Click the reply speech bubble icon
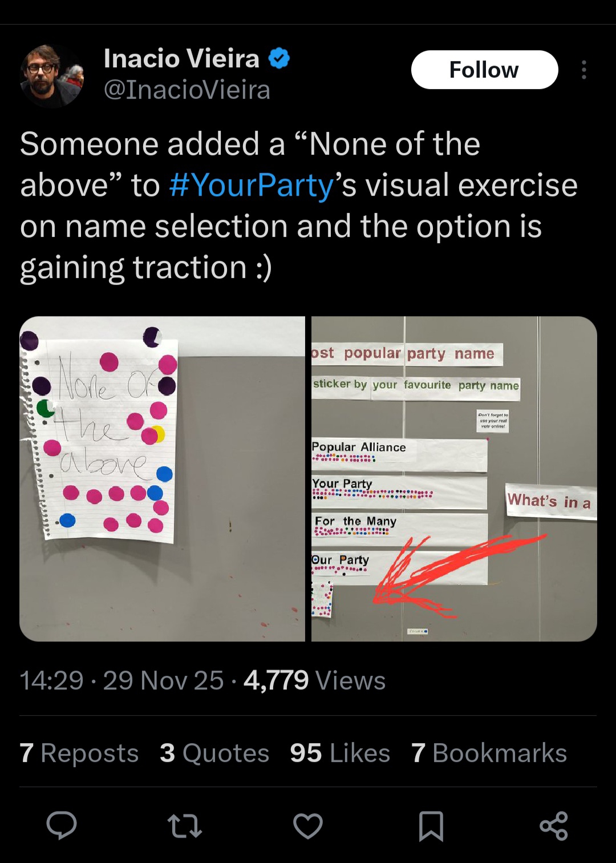 click(x=62, y=825)
